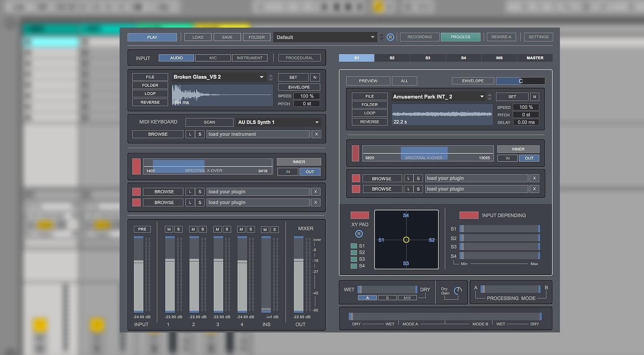Viewport: 644px width, 355px height.
Task: Clear the second S1 plugin slot with its X
Action: click(x=534, y=189)
